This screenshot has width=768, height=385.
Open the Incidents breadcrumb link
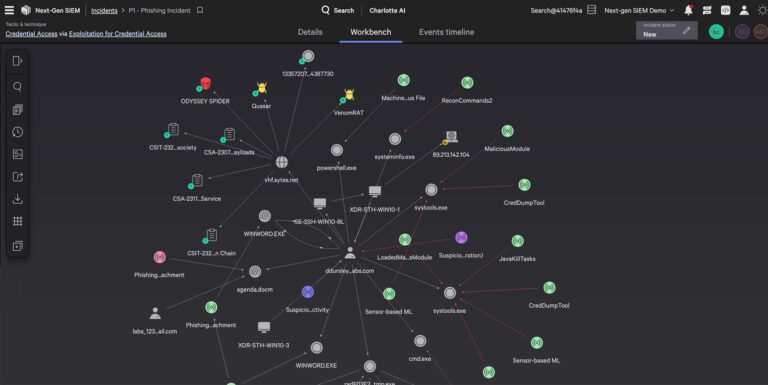(x=104, y=10)
